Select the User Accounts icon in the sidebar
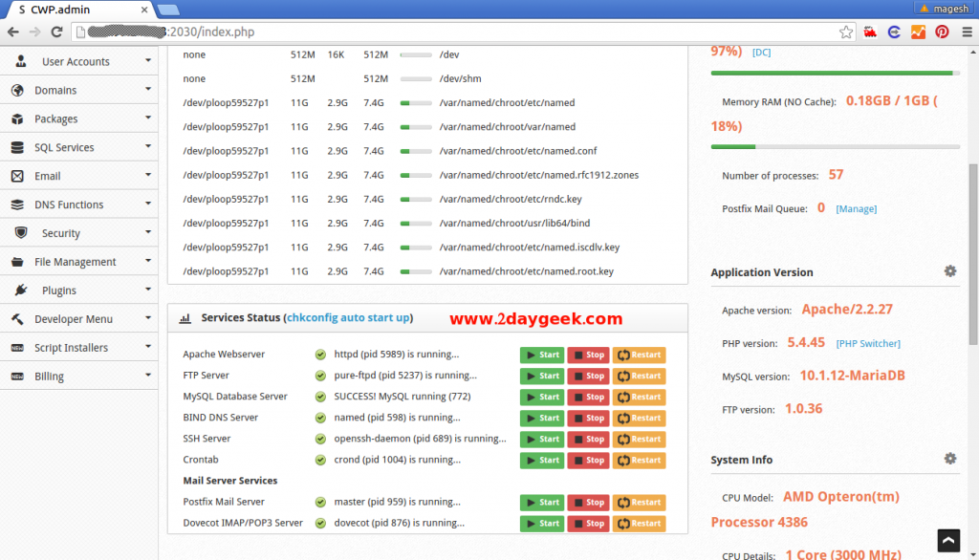979x560 pixels. pyautogui.click(x=20, y=60)
